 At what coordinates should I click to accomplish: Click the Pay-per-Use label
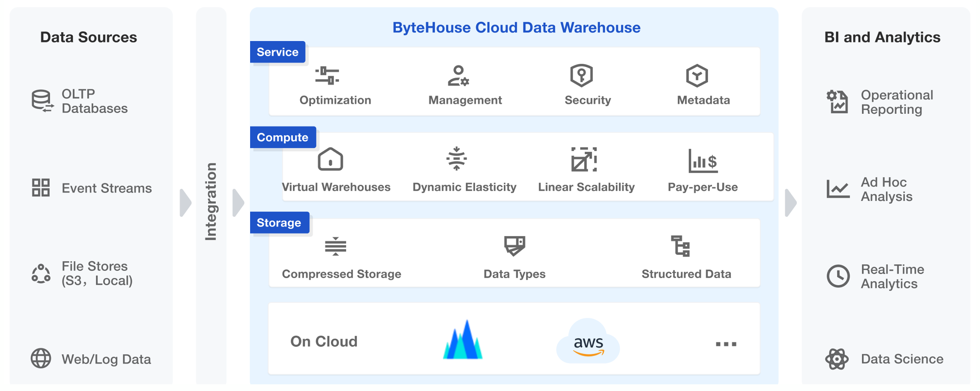tap(703, 187)
